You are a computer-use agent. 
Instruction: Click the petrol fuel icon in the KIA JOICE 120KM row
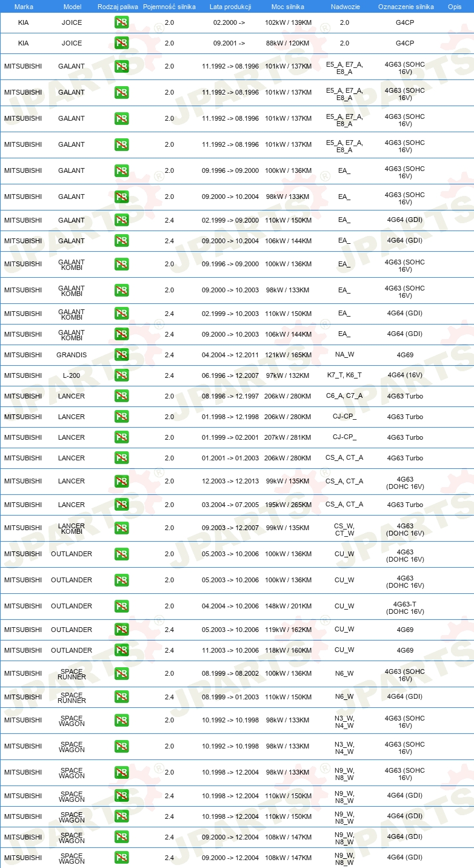(121, 43)
